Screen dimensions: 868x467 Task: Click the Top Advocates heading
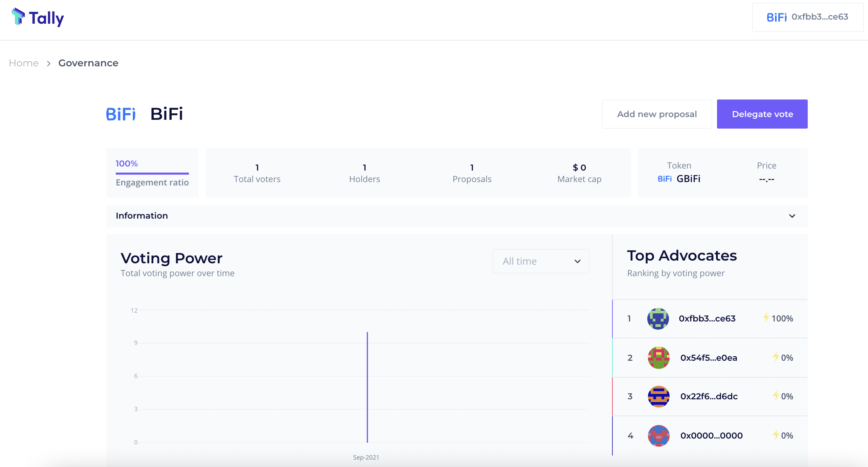[x=682, y=255]
